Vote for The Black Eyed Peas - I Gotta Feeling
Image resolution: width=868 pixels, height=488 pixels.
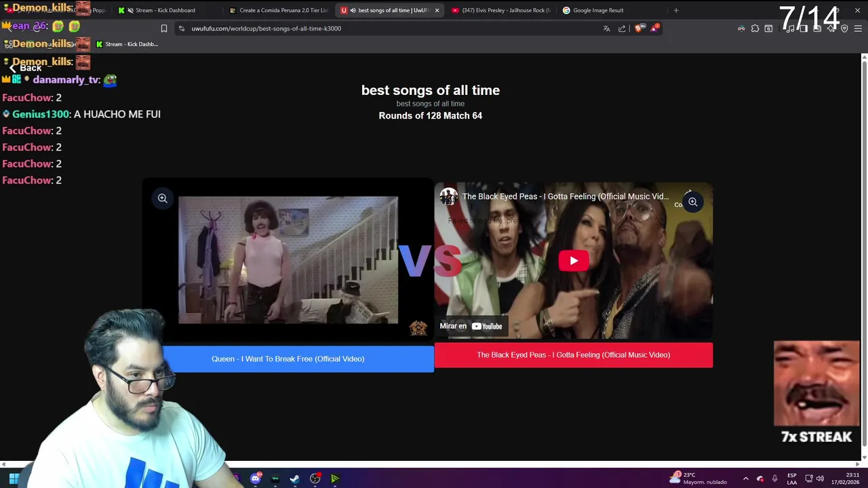[x=574, y=355]
